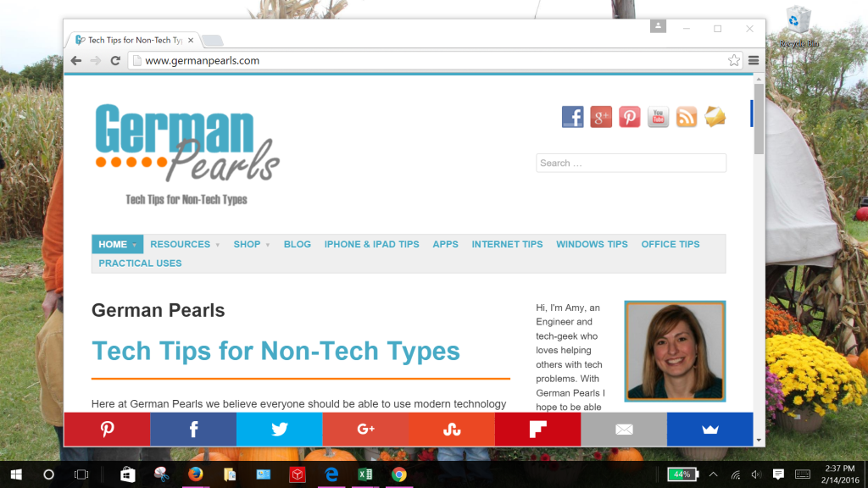This screenshot has height=488, width=868.
Task: Open the Google+ icon near the search bar
Action: click(601, 116)
